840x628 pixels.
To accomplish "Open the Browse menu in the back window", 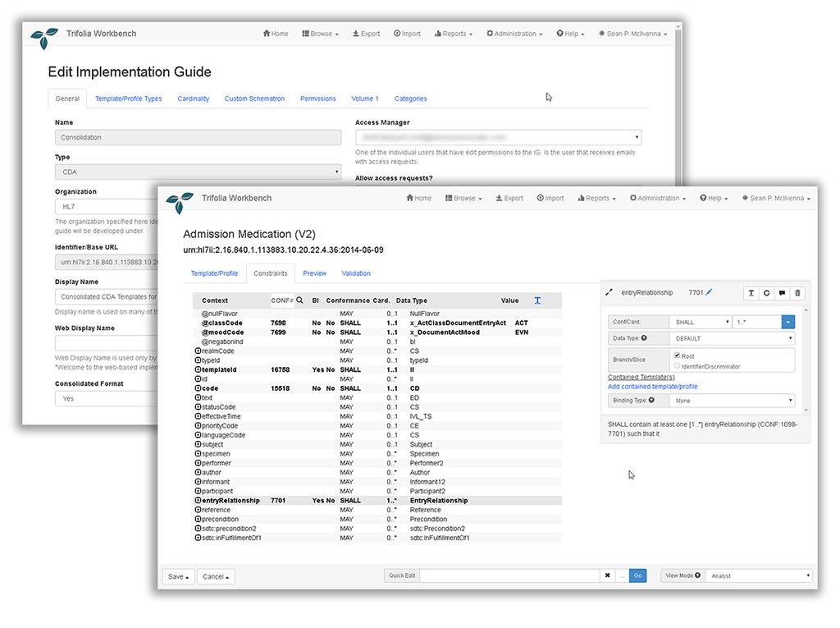I will pos(321,34).
